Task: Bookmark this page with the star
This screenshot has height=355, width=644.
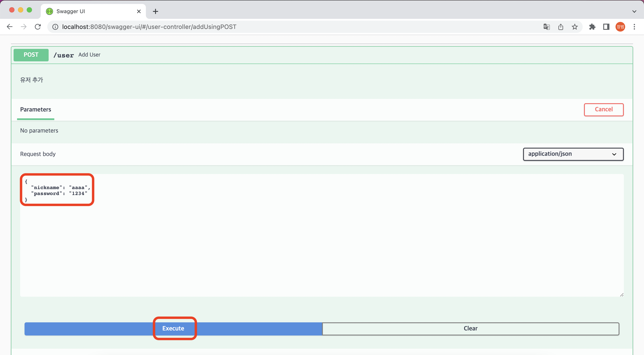Action: tap(575, 27)
